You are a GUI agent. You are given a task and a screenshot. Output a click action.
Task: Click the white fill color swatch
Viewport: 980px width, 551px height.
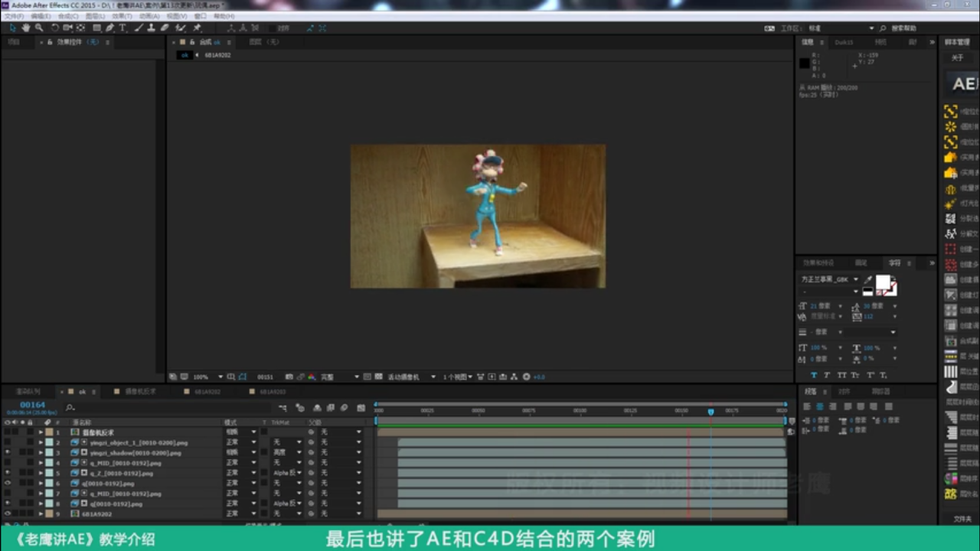point(883,282)
